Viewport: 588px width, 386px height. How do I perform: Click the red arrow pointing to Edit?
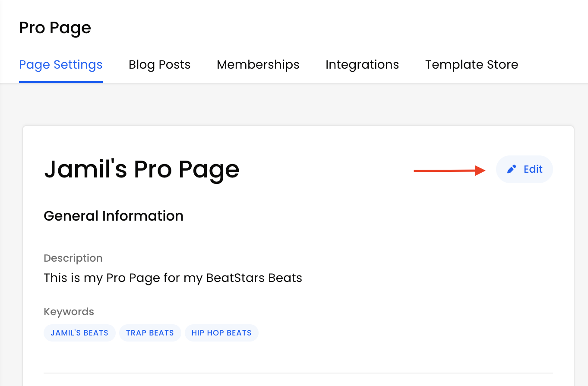450,171
